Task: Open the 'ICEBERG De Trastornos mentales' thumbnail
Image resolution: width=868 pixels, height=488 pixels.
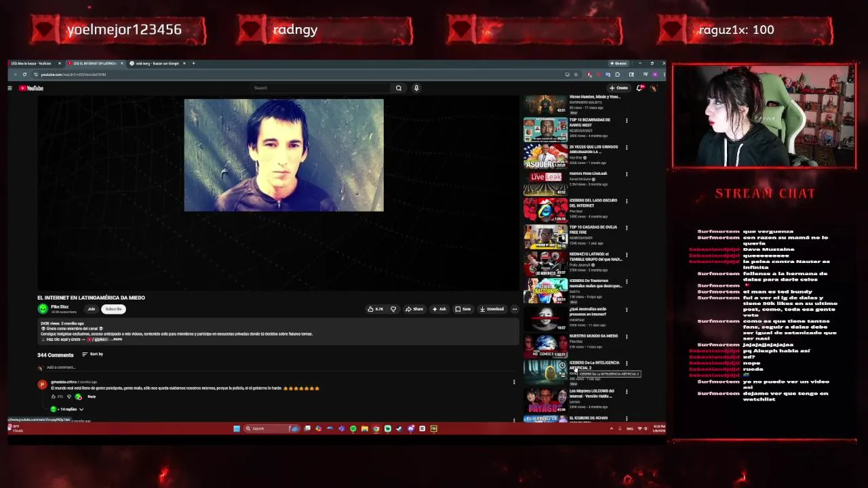Action: click(x=545, y=291)
